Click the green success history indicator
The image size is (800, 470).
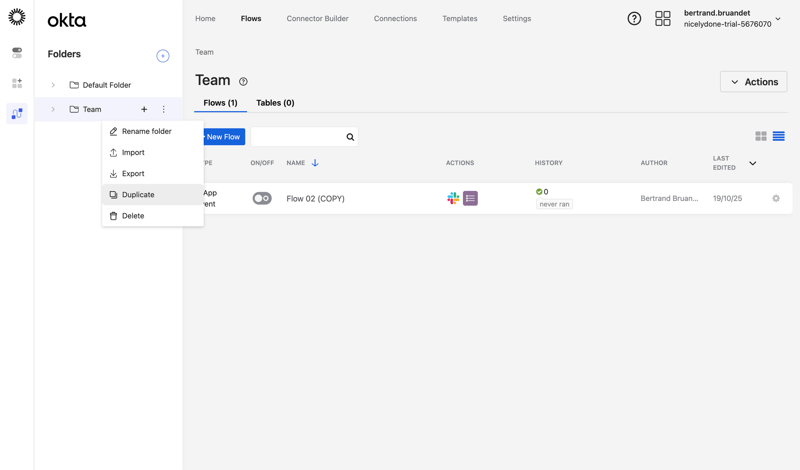tap(539, 192)
